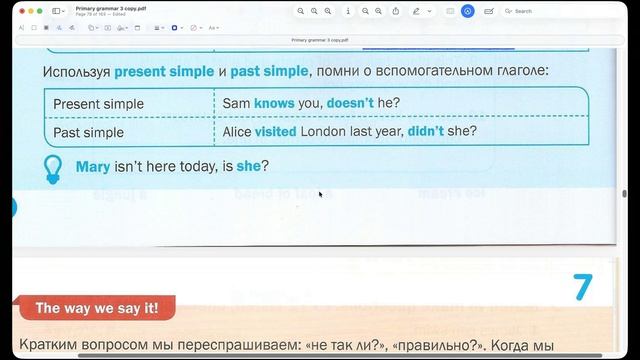Open the Border Color swatch dropdown
Screen dimensions: 640x360
[176, 28]
